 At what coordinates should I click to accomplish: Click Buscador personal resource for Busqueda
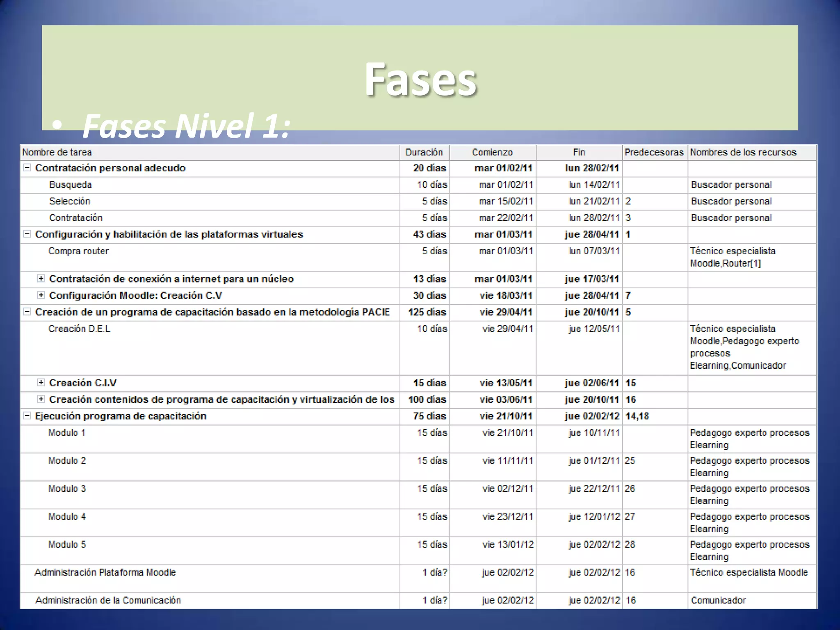(x=752, y=185)
